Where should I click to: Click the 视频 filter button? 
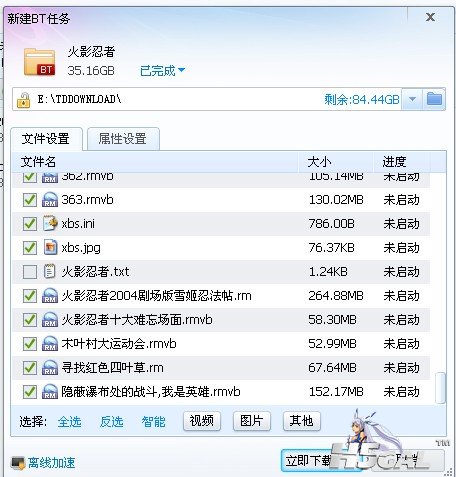(202, 421)
